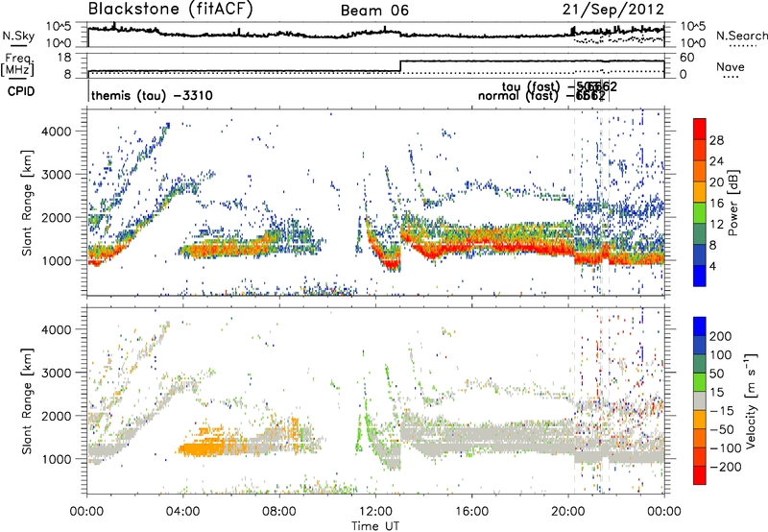This screenshot has height=532, width=768.
Task: Click the 'normal (fast)' CPID label
Action: click(x=518, y=96)
